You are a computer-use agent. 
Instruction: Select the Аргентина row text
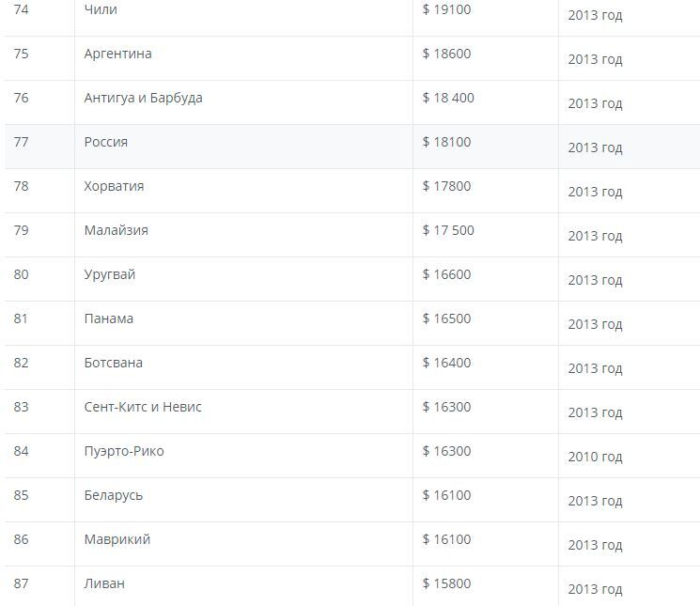[x=117, y=54]
